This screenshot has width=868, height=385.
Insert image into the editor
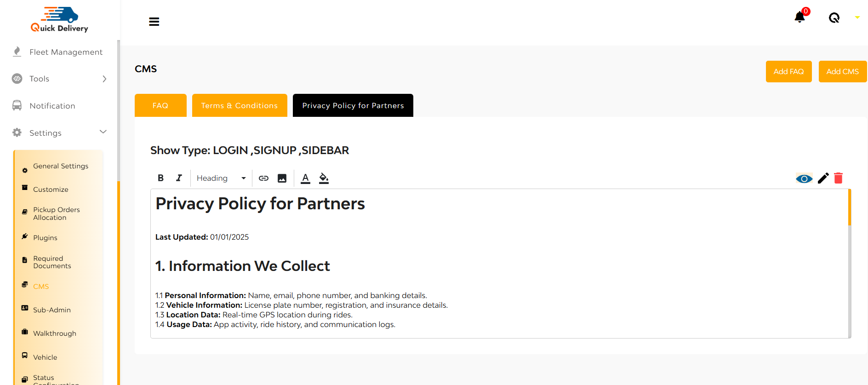click(x=282, y=178)
